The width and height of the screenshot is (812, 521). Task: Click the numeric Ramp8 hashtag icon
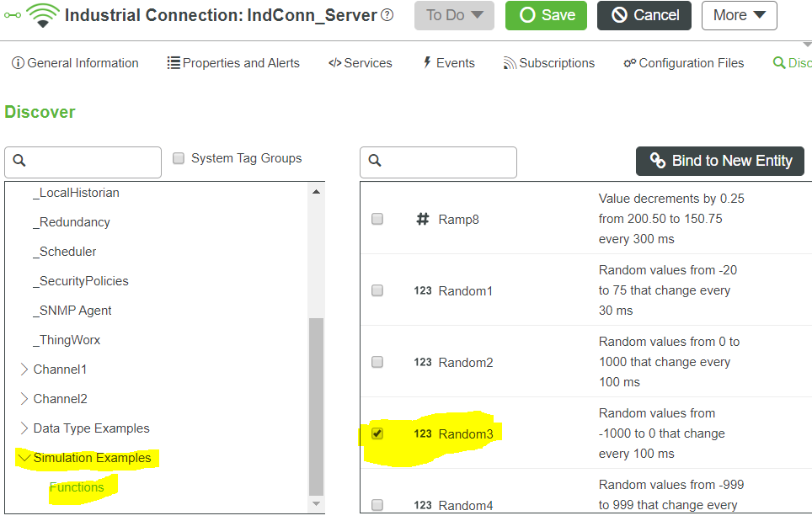[422, 218]
